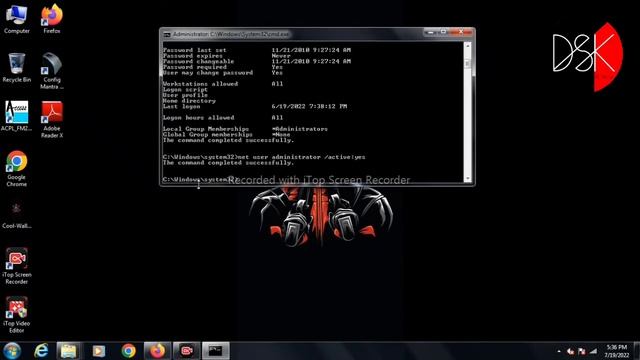
Task: Maximize the Command Prompt window
Action: (x=443, y=32)
